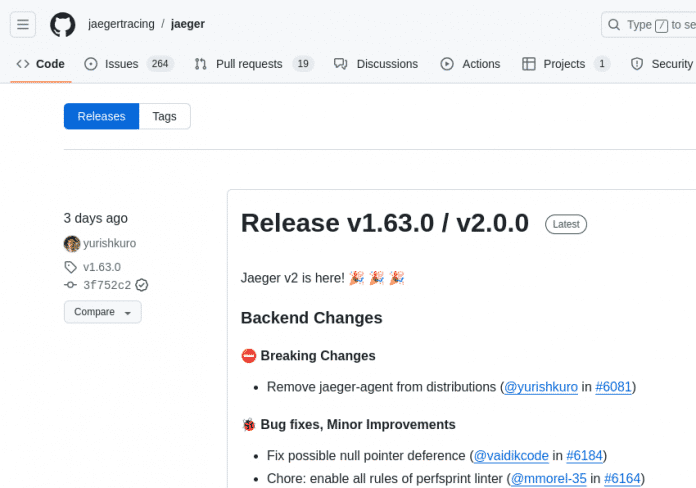Image resolution: width=696 pixels, height=488 pixels.
Task: Go to the Discussions tab
Action: point(376,64)
